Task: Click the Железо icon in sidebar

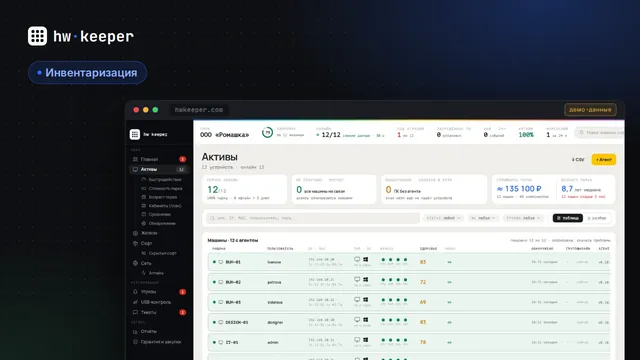Action: (135, 233)
